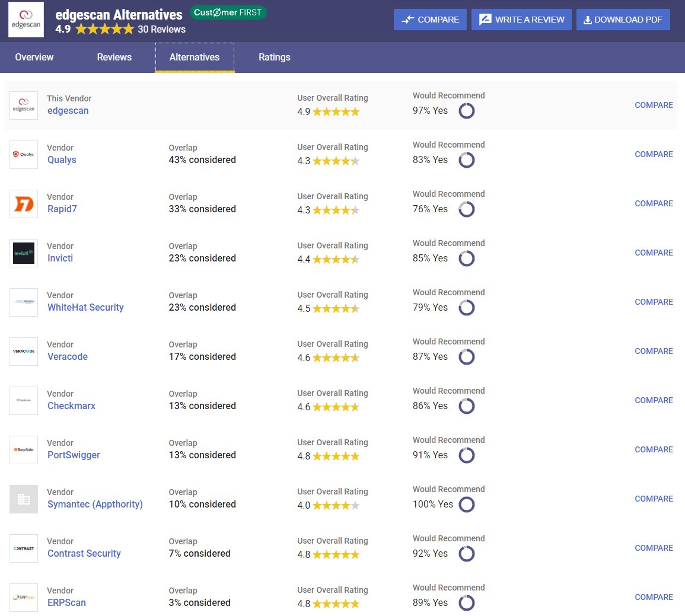Click COMPARE in the WhiteHat Security row
Image resolution: width=685 pixels, height=616 pixels.
(x=654, y=302)
